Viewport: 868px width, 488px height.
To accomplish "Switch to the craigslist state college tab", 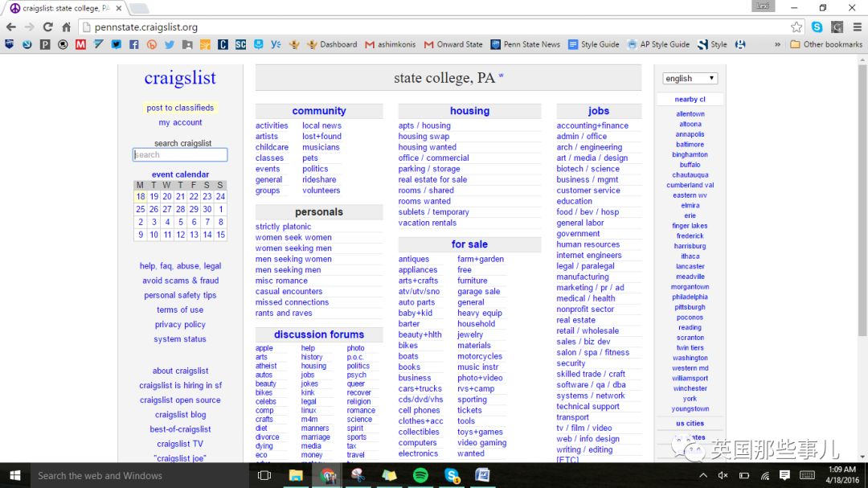I will [64, 8].
